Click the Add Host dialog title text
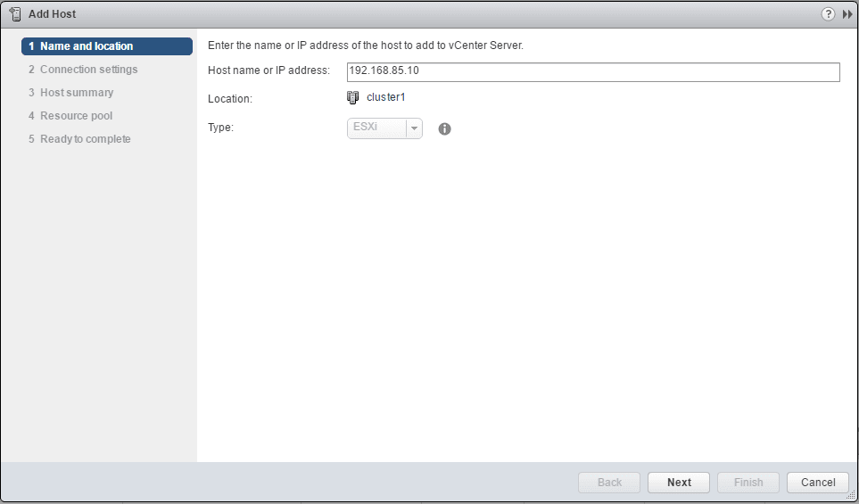This screenshot has width=859, height=504. click(x=52, y=14)
